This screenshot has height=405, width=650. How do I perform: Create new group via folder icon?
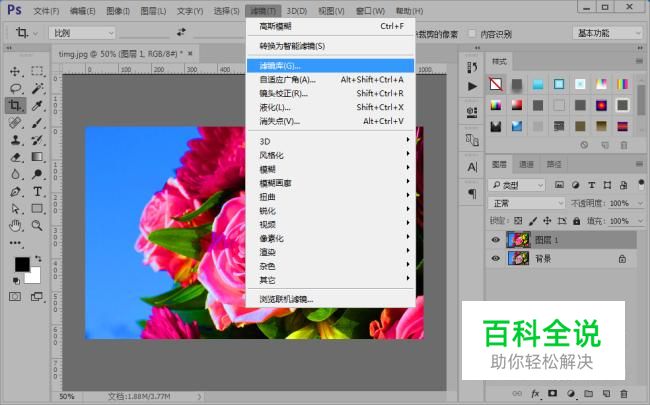(x=588, y=393)
